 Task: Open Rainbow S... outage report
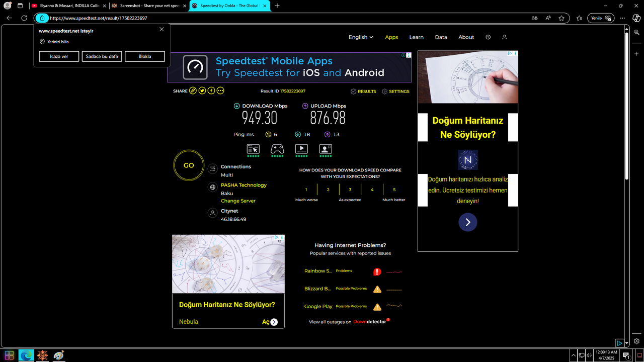coord(318,271)
